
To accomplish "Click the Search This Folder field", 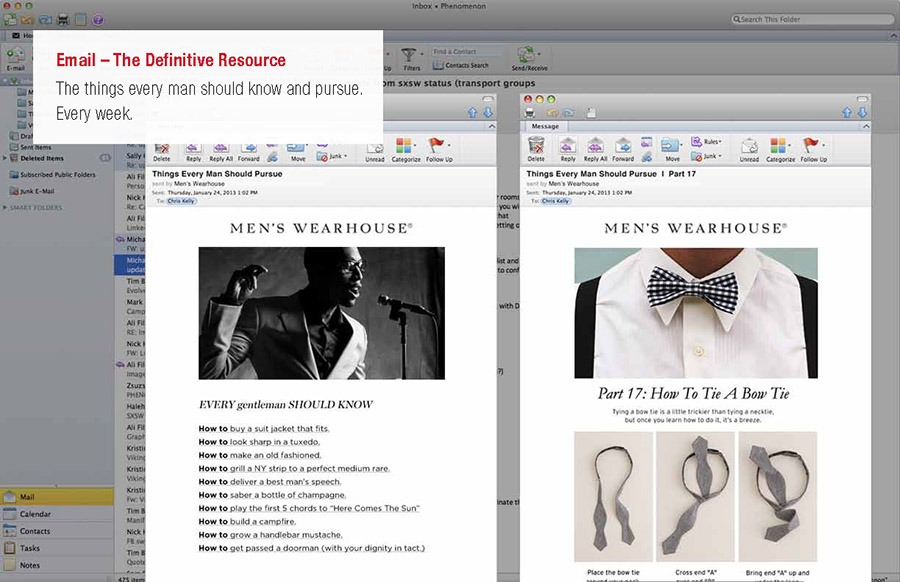I will pyautogui.click(x=812, y=20).
